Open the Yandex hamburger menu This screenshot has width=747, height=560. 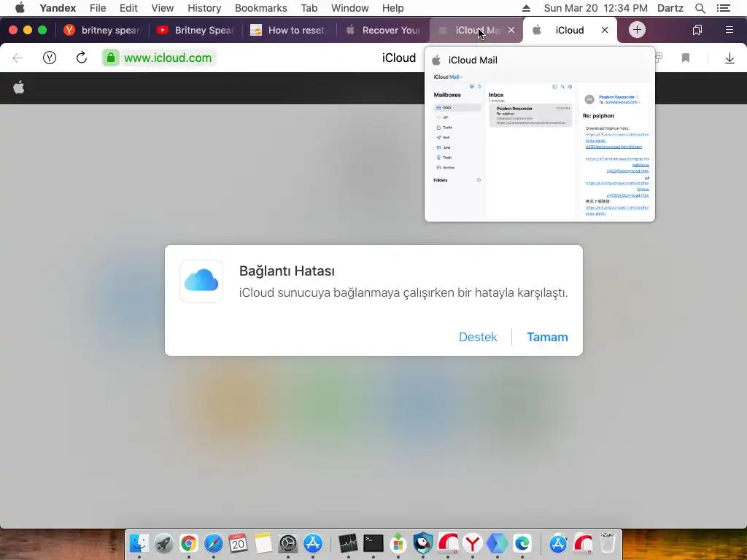click(x=729, y=30)
